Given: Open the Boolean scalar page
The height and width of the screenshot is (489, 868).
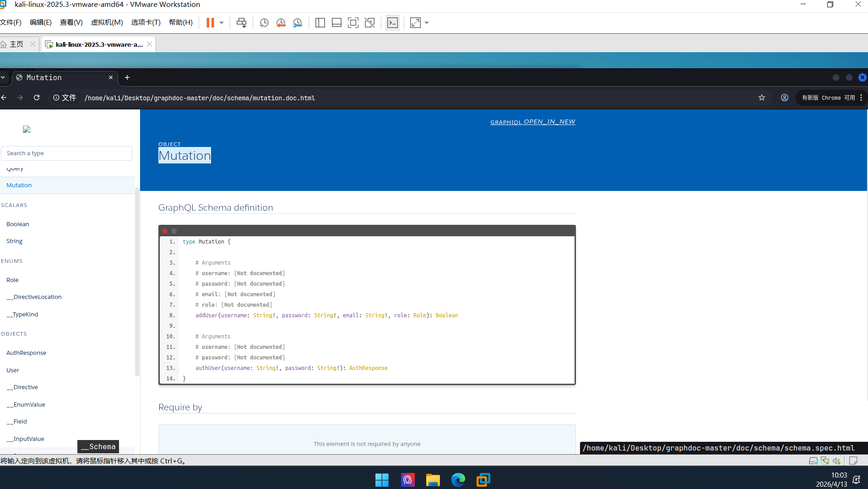Looking at the screenshot, I should 18,224.
